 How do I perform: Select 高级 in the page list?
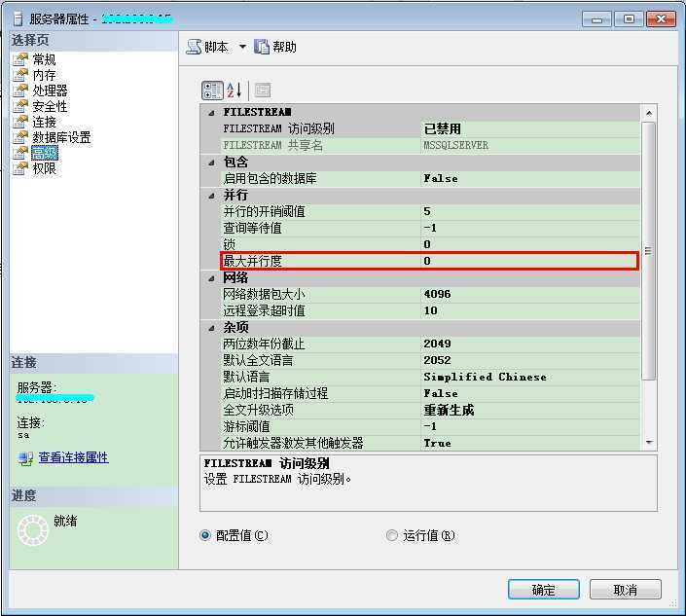44,153
